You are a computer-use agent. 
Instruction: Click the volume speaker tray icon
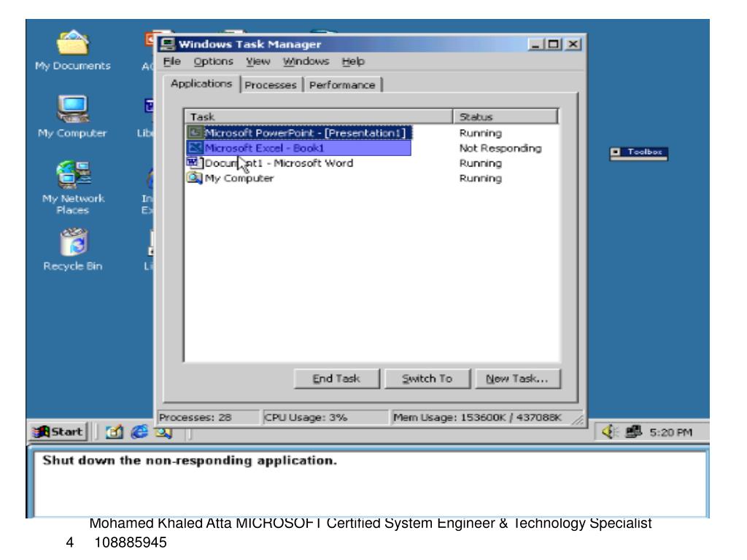click(x=609, y=432)
